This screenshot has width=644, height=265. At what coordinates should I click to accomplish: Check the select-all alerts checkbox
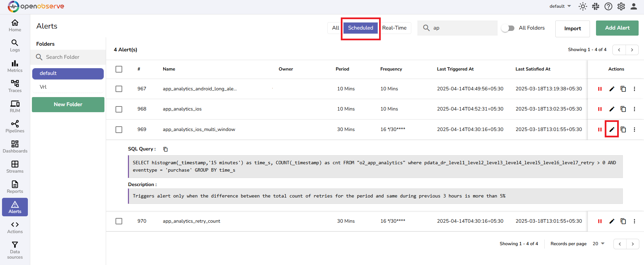[119, 69]
